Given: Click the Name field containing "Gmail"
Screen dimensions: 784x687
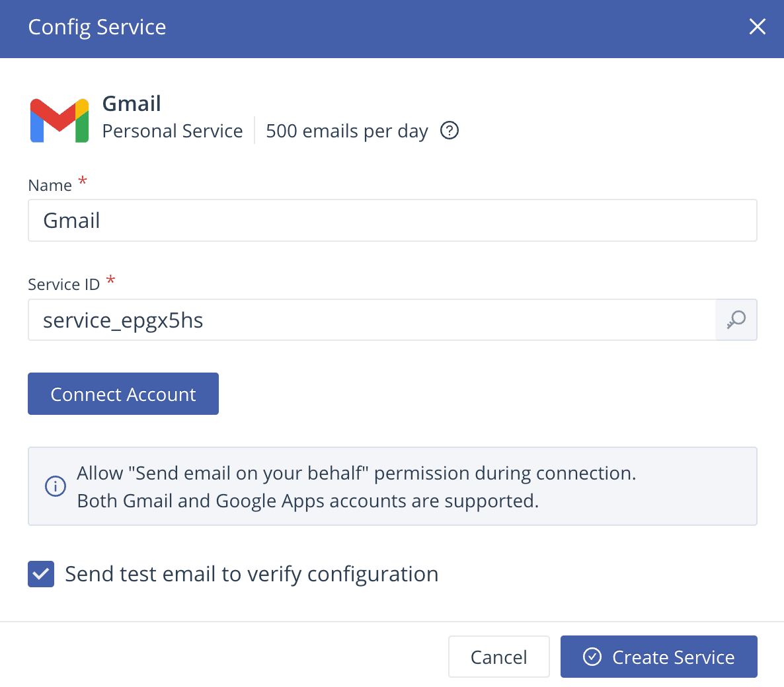Looking at the screenshot, I should click(x=392, y=221).
